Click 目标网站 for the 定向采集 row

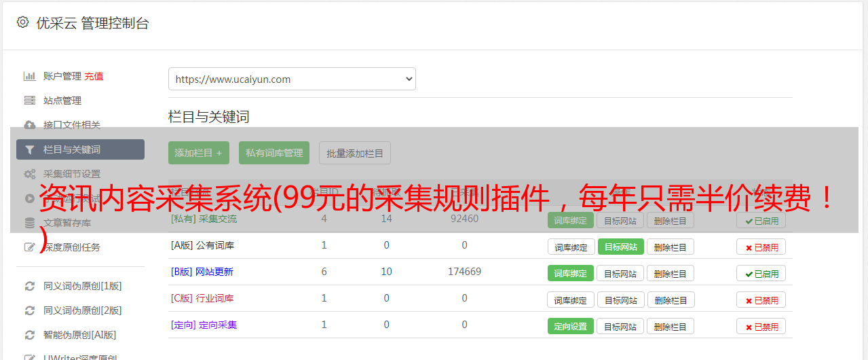pos(620,327)
